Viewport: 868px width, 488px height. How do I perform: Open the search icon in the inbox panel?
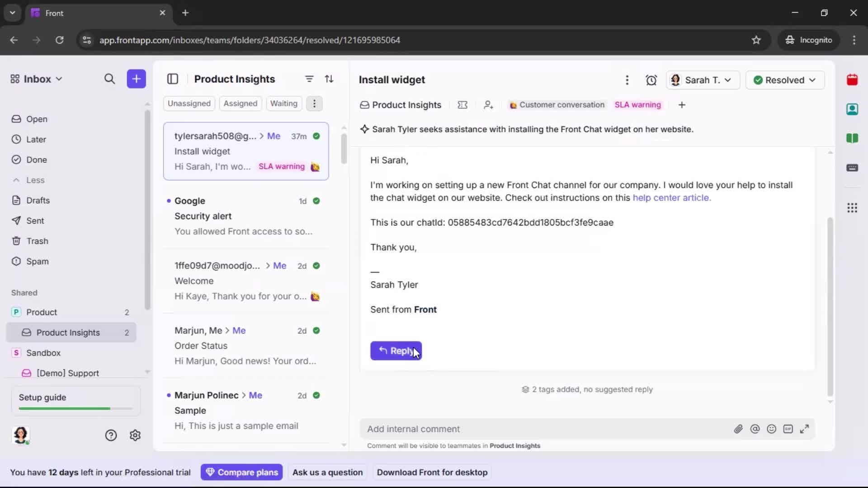110,79
